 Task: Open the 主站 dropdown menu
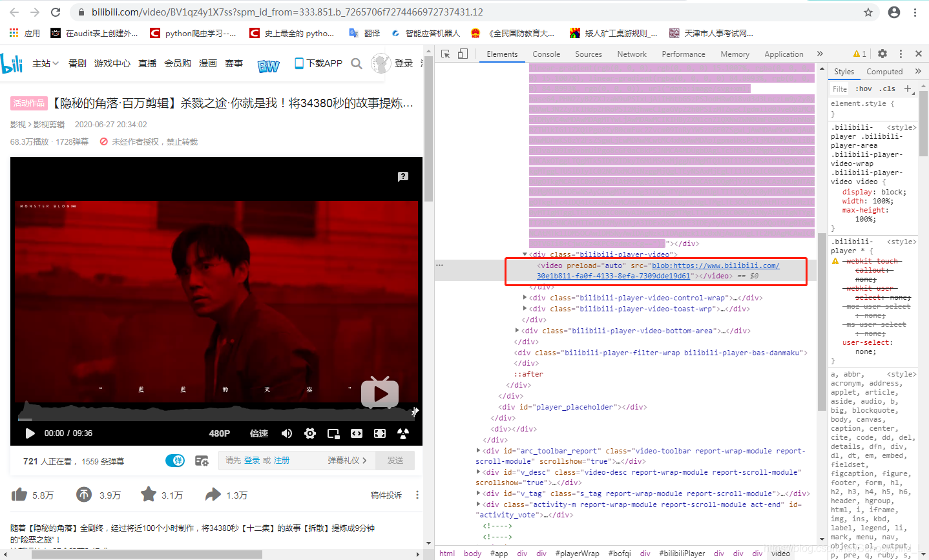[46, 63]
